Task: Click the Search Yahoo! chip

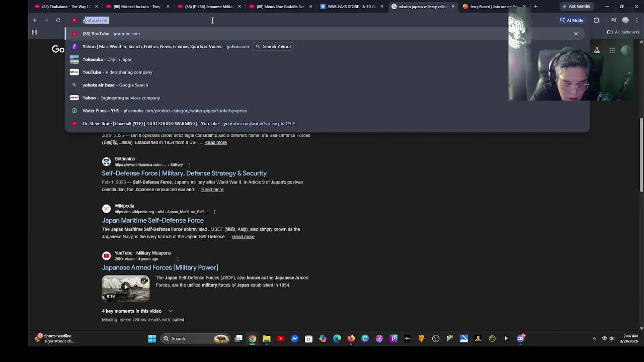Action: (273, 46)
